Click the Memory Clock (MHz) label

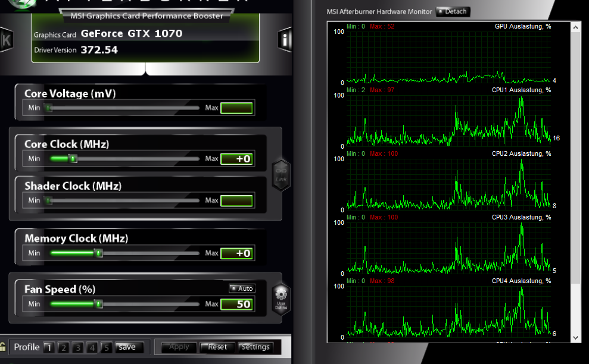(x=76, y=239)
